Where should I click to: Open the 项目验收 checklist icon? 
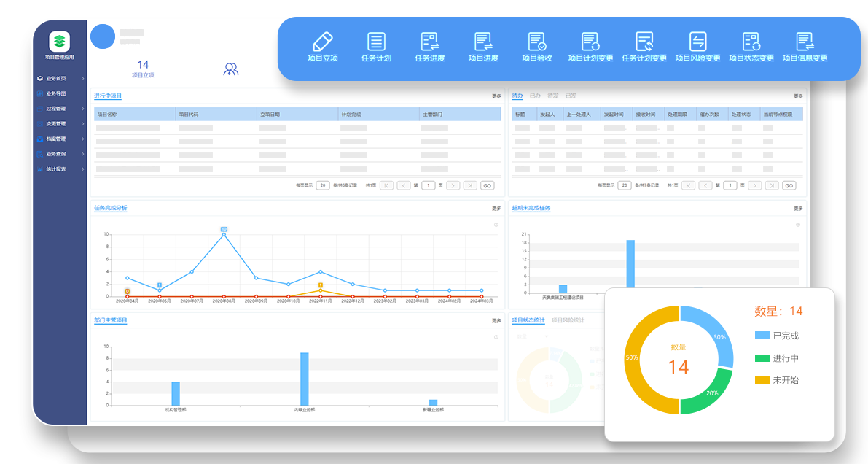coord(537,42)
